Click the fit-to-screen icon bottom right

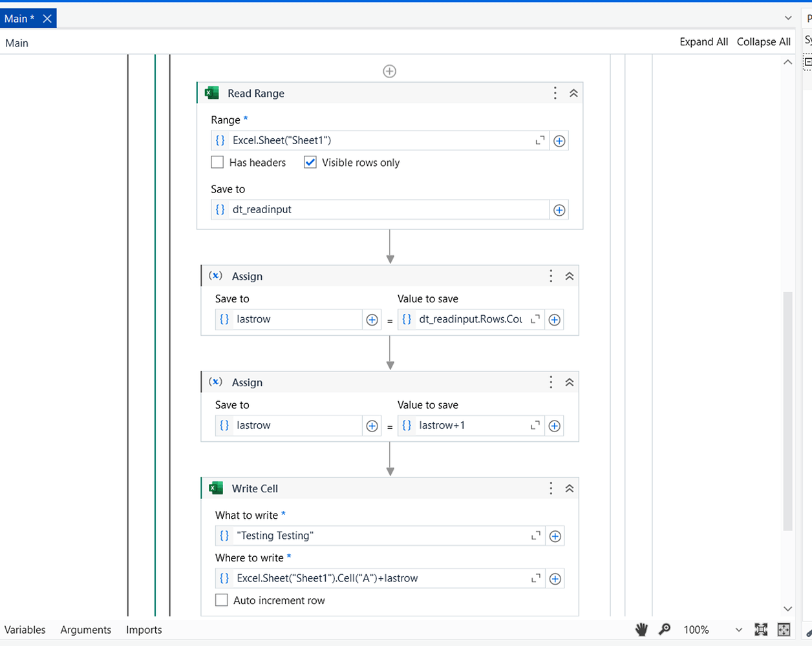pyautogui.click(x=784, y=629)
